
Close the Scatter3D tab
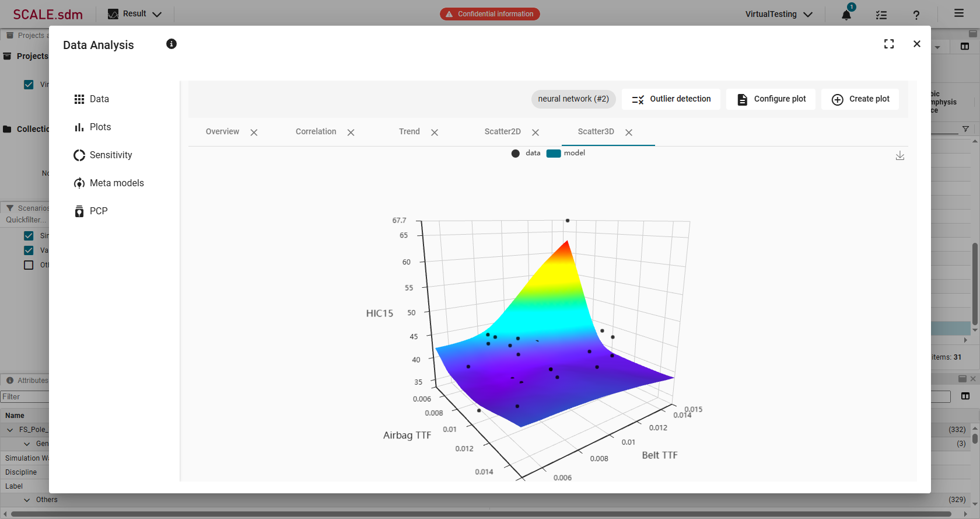click(x=629, y=133)
